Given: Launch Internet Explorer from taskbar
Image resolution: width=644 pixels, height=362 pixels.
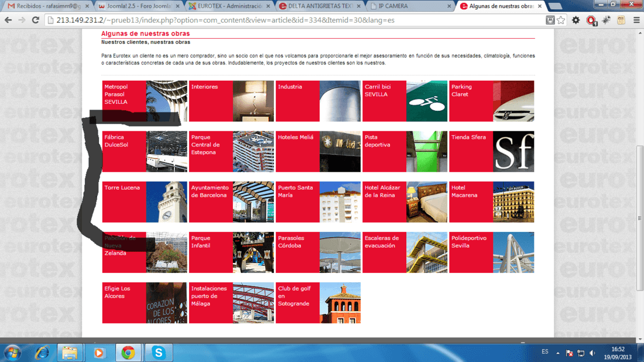Looking at the screenshot, I should pyautogui.click(x=42, y=353).
